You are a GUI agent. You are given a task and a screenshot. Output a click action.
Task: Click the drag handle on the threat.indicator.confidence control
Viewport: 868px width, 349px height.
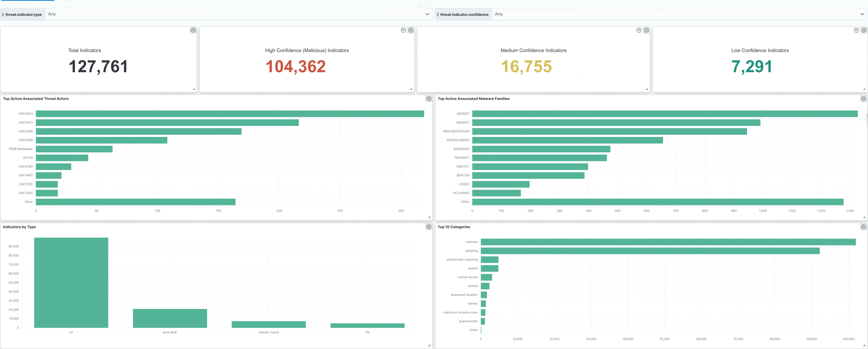tap(438, 14)
